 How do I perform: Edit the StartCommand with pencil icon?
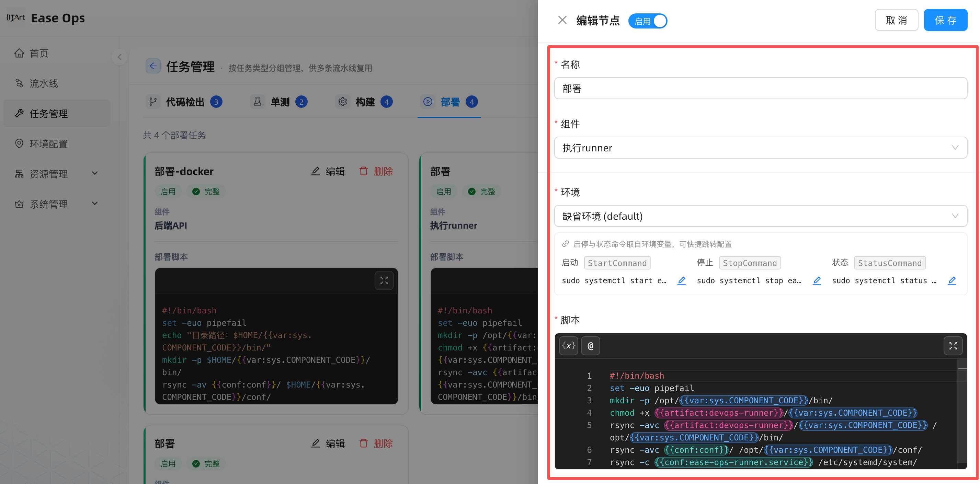tap(682, 280)
